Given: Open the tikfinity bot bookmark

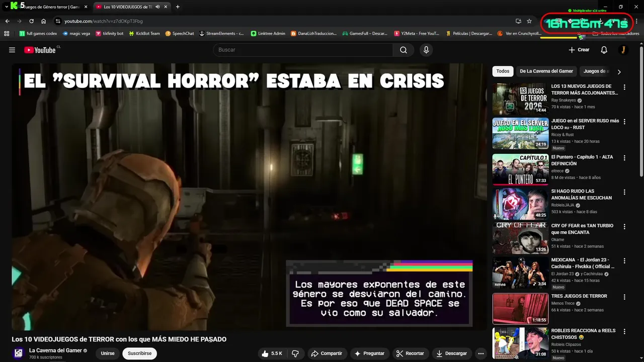Looking at the screenshot, I should pyautogui.click(x=109, y=34).
